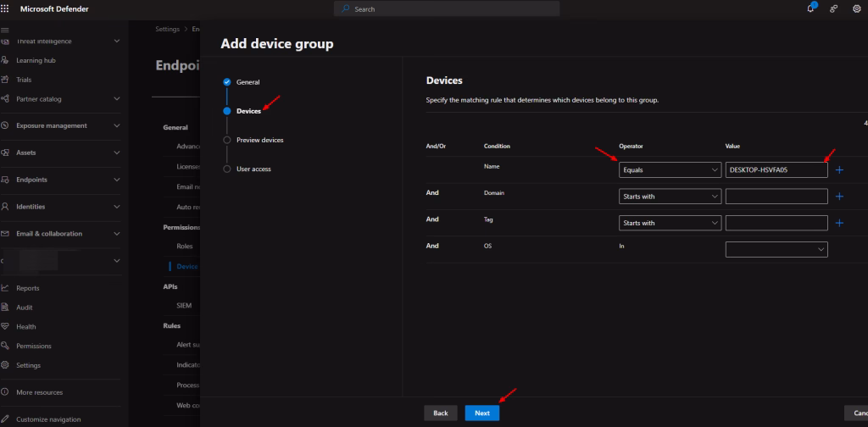Image resolution: width=868 pixels, height=427 pixels.
Task: Click the Name value field DESKTOP-HSVFA05
Action: 776,169
